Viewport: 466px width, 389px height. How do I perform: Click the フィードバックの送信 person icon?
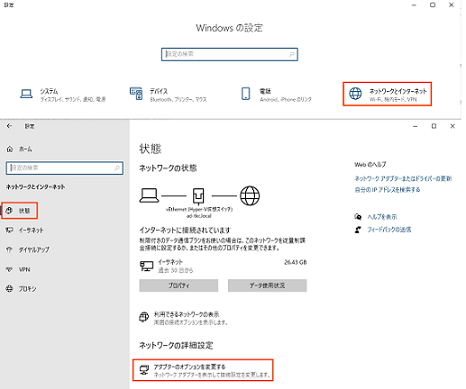click(x=358, y=229)
